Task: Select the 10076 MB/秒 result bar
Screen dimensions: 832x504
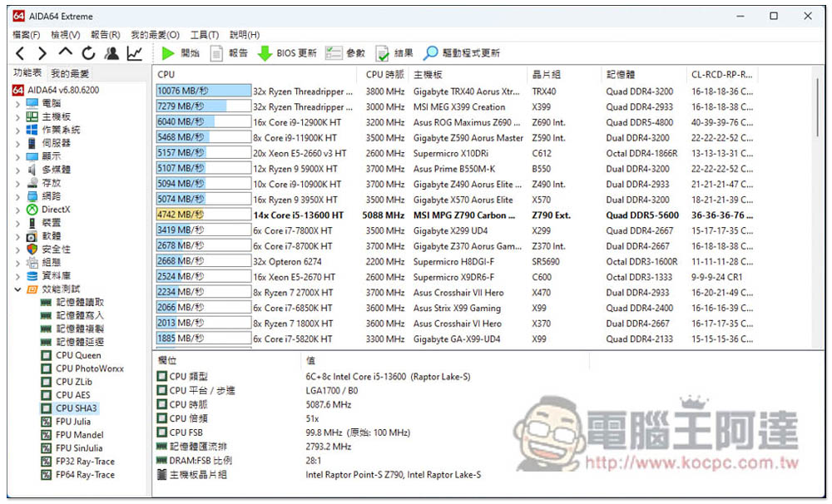Action: [203, 91]
